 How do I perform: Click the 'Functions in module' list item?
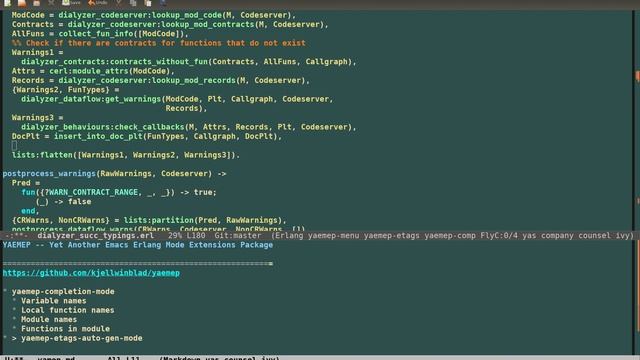pos(65,329)
